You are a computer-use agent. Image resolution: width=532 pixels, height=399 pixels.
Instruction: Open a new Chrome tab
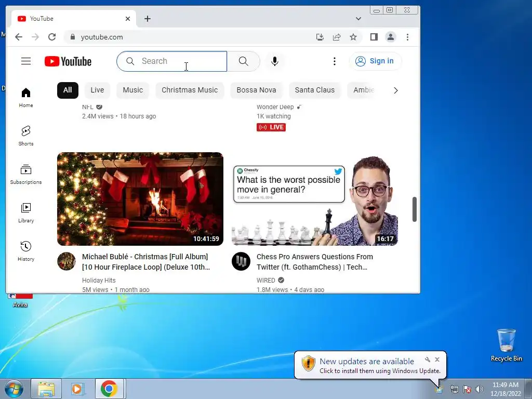tap(147, 19)
